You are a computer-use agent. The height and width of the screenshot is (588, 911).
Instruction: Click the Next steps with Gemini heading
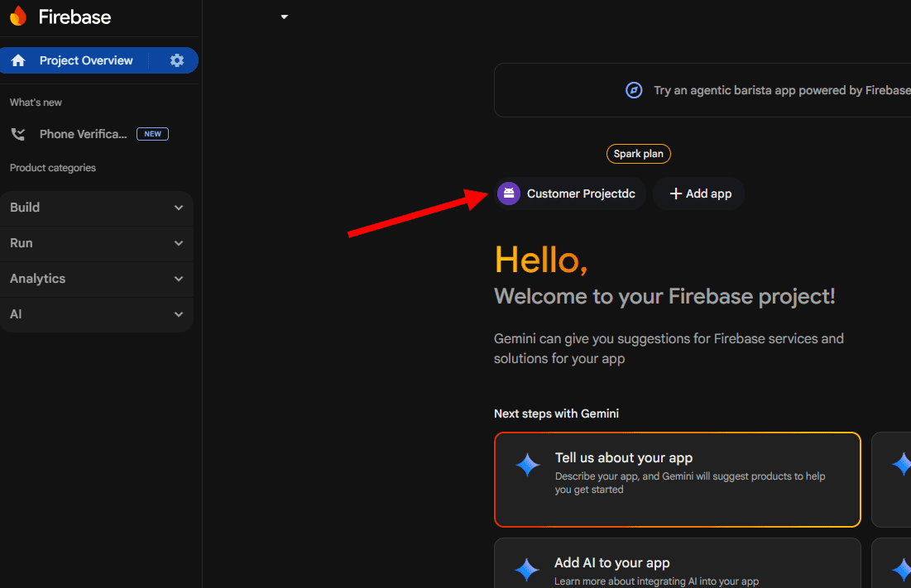click(556, 414)
